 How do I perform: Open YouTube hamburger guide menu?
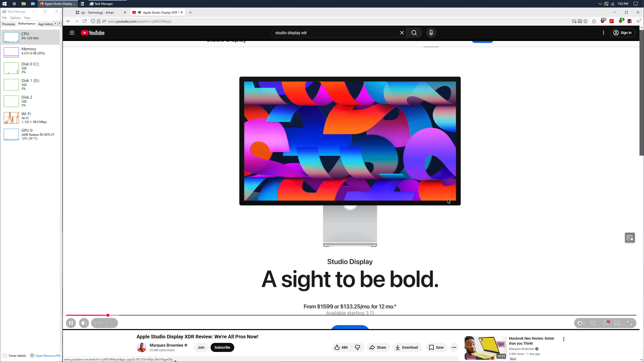tap(72, 33)
